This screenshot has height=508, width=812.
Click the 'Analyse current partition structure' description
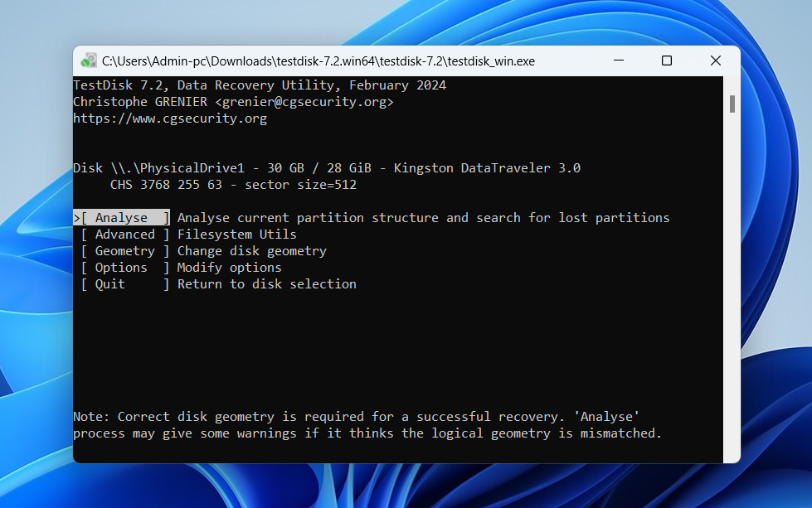point(423,218)
